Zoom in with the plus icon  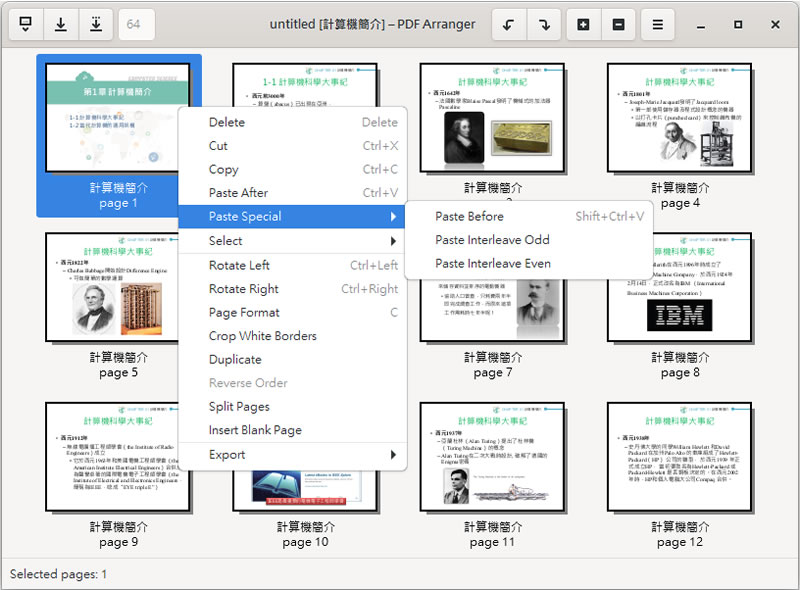tap(584, 24)
